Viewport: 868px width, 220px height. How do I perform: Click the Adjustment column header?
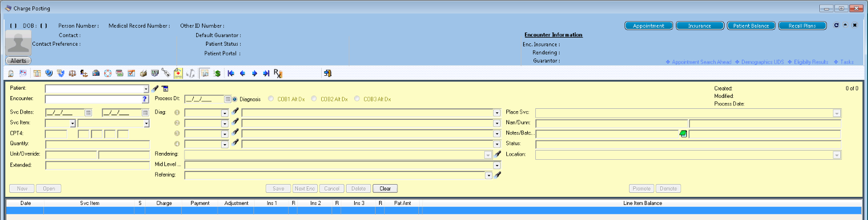point(236,203)
